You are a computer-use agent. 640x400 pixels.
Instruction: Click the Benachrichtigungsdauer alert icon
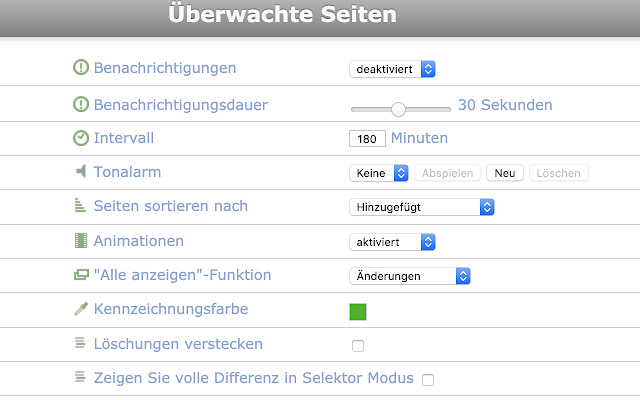(x=81, y=104)
